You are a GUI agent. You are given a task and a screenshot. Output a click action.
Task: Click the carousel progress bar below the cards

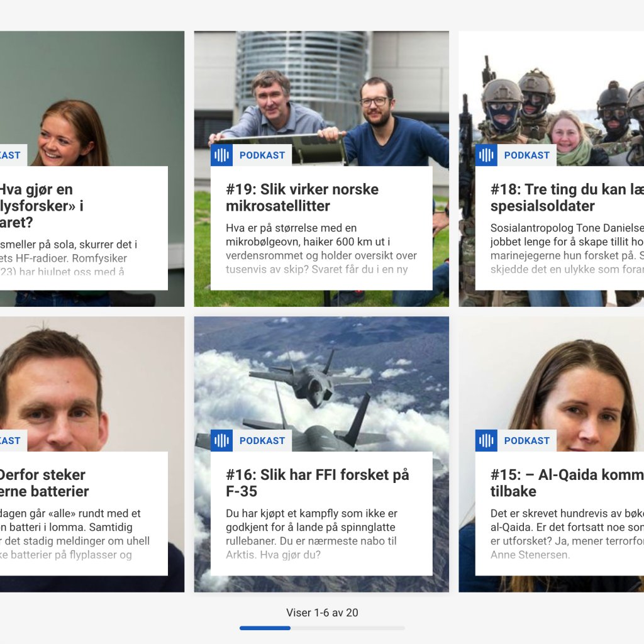click(x=322, y=628)
